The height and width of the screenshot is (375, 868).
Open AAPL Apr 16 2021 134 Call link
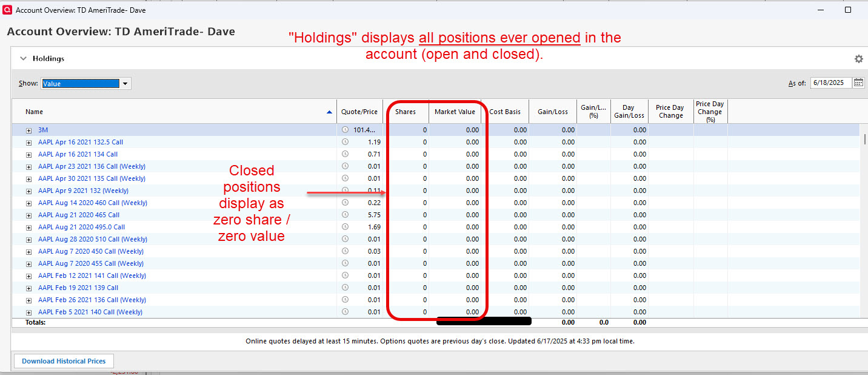click(x=78, y=154)
